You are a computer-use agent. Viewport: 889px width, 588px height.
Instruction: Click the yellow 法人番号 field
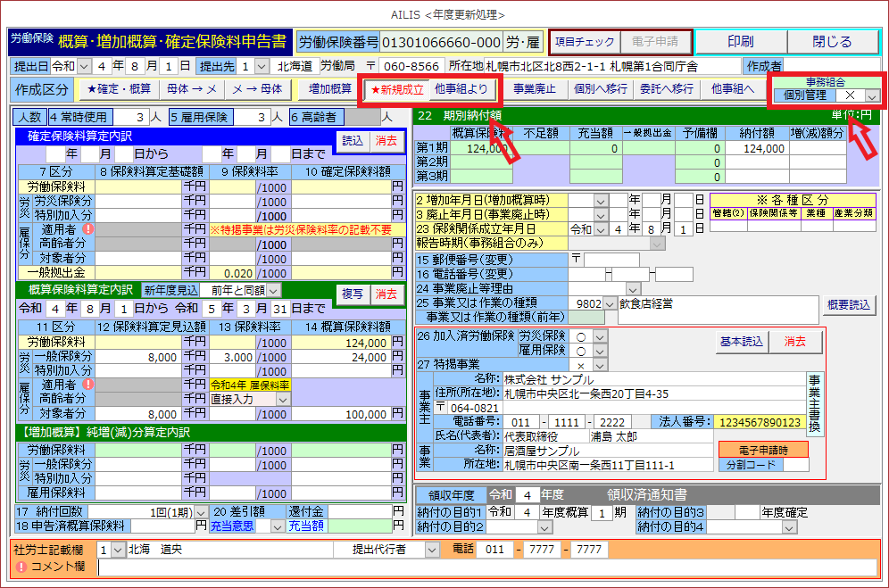[759, 421]
